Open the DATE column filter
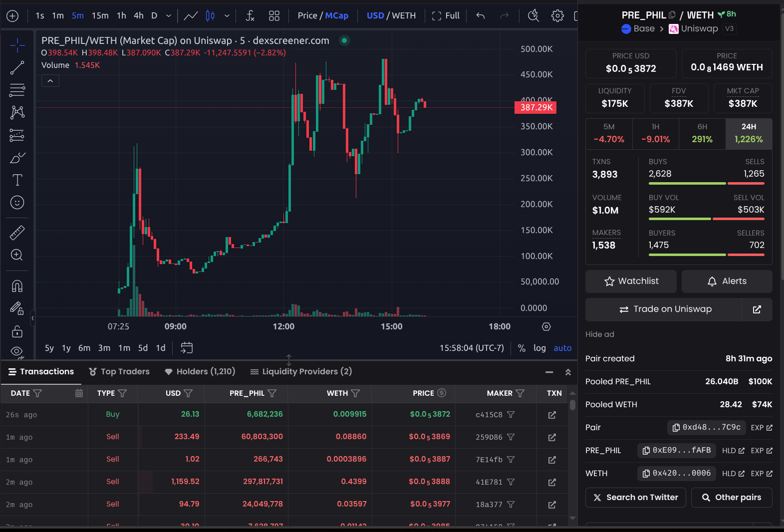 coord(37,393)
